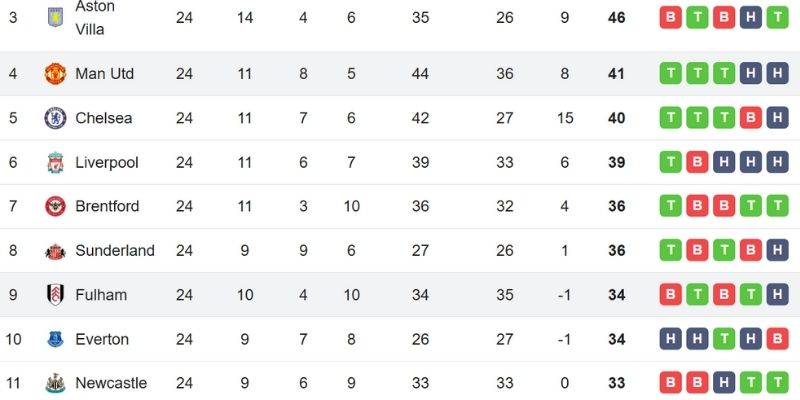800x400 pixels.
Task: Click the Aston Villa club crest
Action: 54,17
